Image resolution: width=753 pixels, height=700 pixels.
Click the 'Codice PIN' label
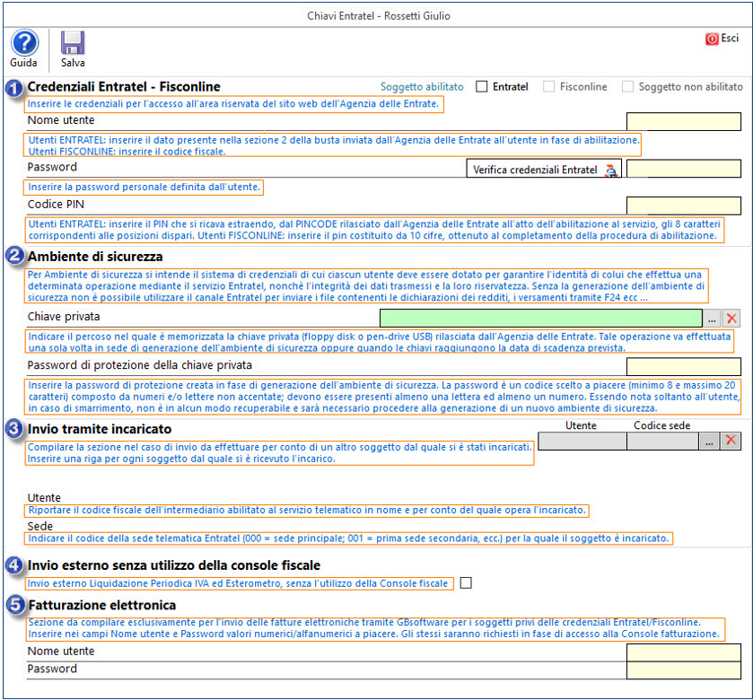pos(56,205)
